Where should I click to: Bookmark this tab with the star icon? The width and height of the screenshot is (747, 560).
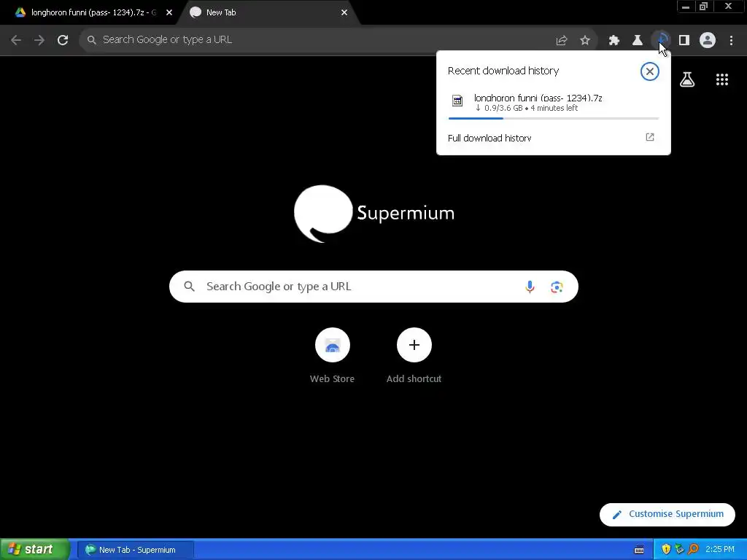click(585, 41)
